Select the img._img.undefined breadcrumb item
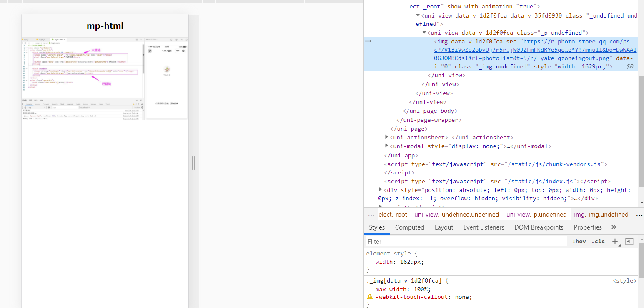Viewport: 644px width, 308px height. (601, 214)
